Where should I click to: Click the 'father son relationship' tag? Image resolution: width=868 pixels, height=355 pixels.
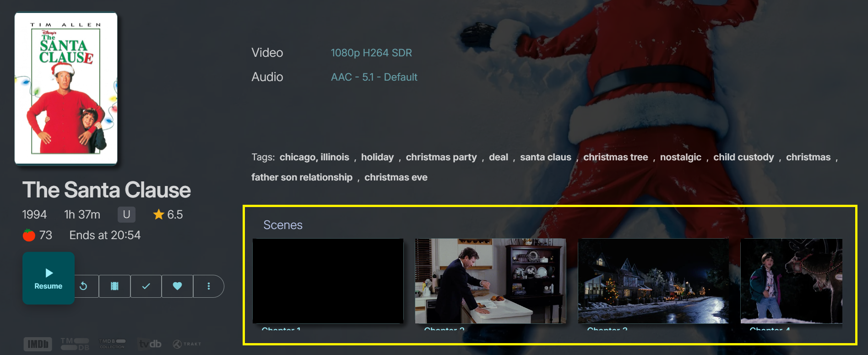click(302, 178)
